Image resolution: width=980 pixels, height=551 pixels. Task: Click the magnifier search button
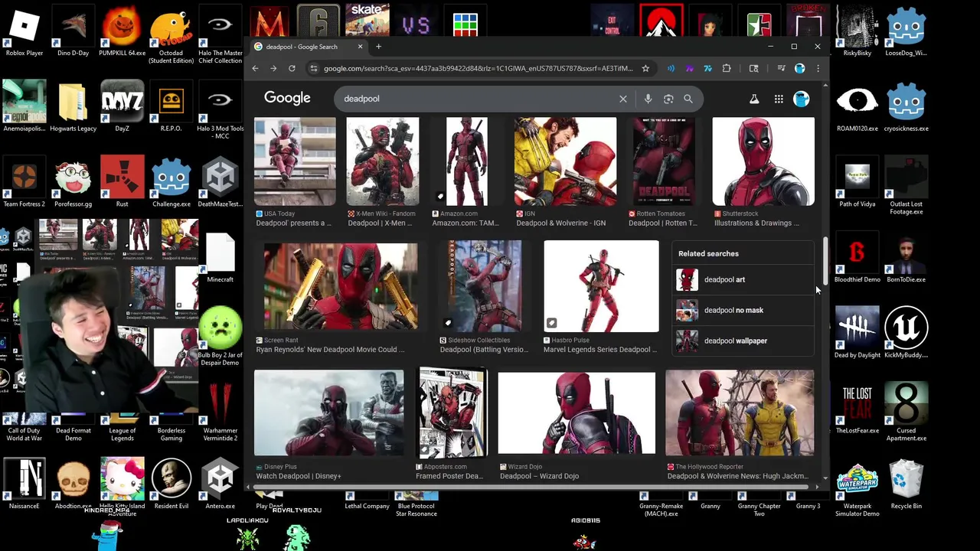(688, 99)
